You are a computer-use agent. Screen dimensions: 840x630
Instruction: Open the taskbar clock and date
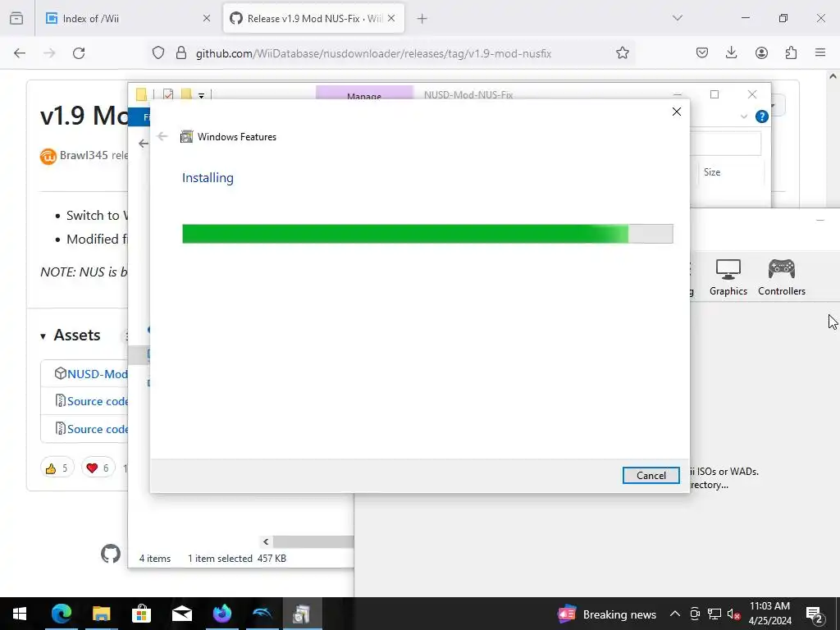tap(769, 614)
